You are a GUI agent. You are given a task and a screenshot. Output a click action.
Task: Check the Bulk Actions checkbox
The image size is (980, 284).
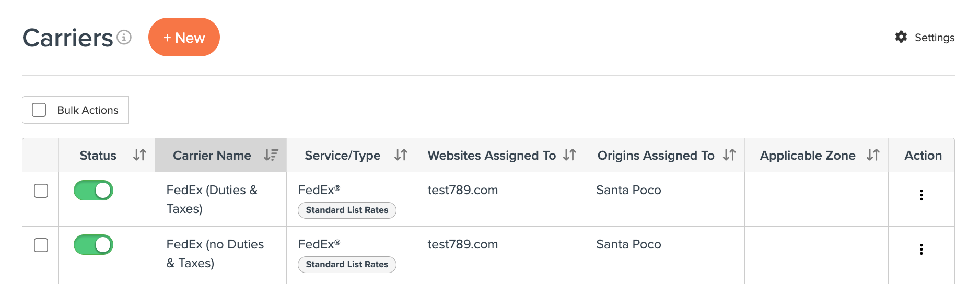[x=39, y=110]
